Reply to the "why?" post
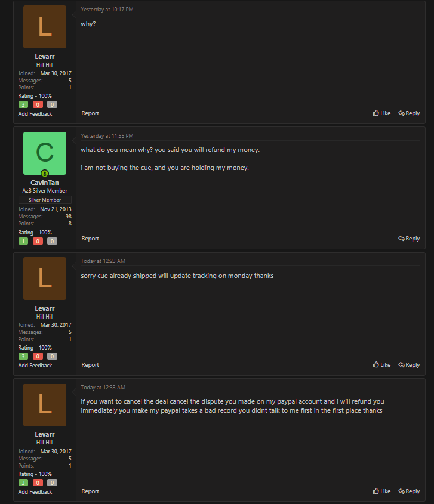Viewport: 434px width, 504px height. point(409,113)
